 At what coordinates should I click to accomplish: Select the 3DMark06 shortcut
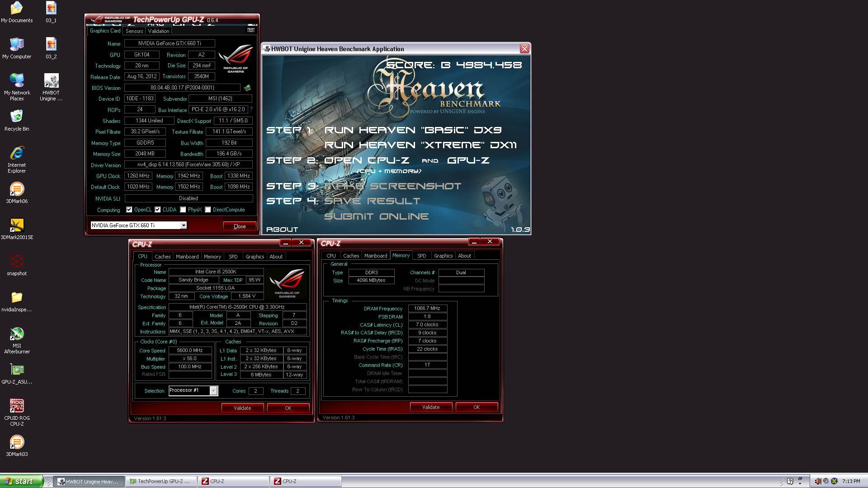point(17,192)
